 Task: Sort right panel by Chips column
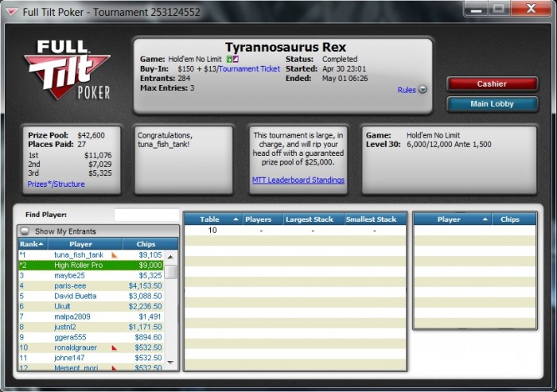(514, 219)
